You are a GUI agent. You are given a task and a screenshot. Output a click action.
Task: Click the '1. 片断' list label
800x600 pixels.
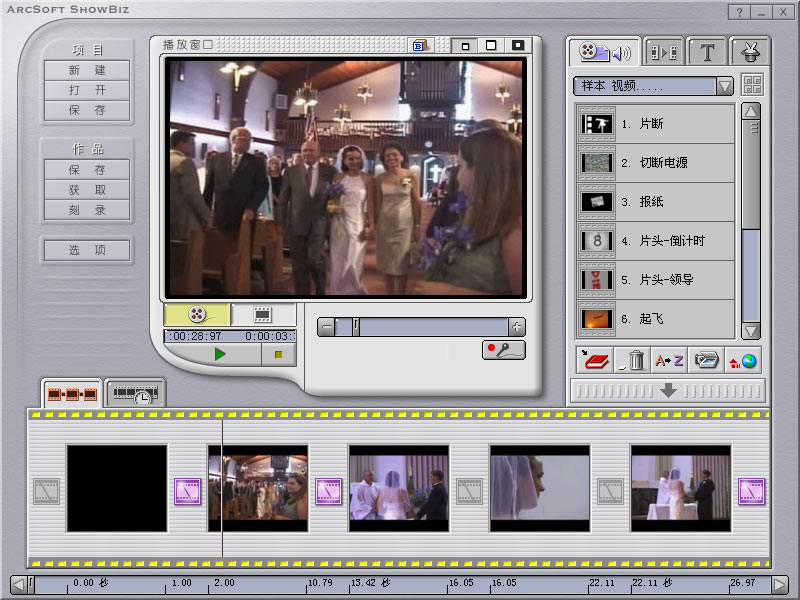coord(642,124)
